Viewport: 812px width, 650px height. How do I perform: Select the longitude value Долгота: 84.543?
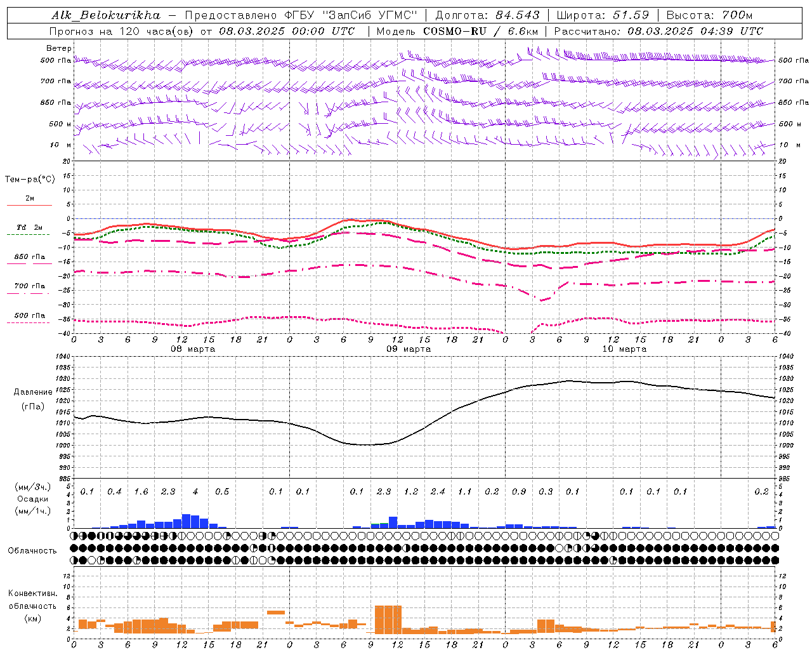(487, 15)
